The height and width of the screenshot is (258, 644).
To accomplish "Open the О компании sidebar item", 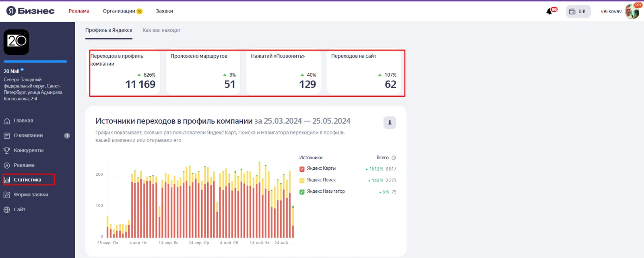I will [x=37, y=136].
